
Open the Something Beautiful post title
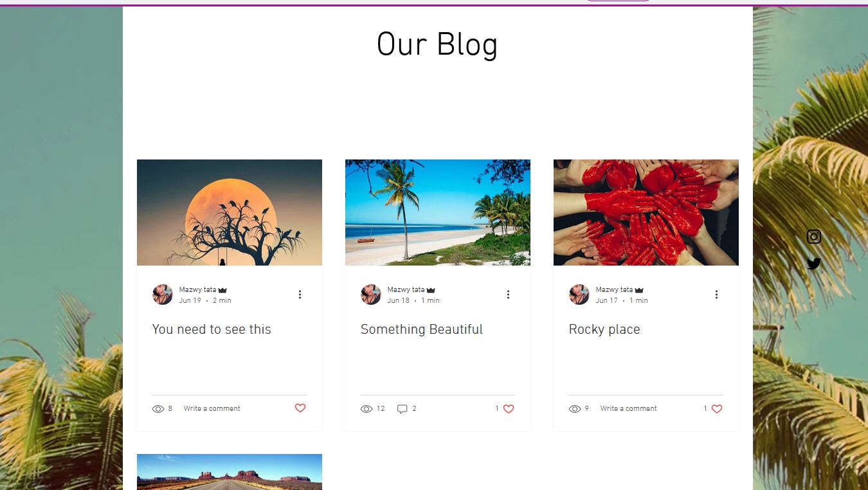[422, 329]
